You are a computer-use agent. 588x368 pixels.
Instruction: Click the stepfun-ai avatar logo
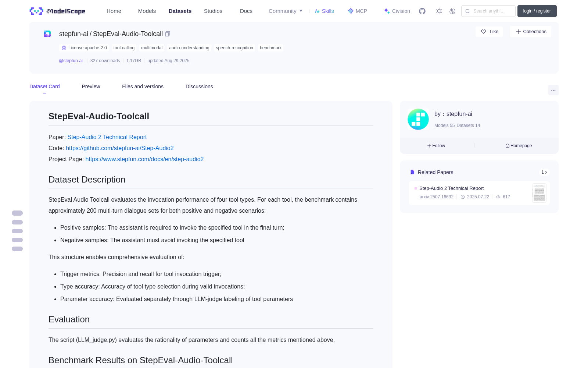(x=418, y=119)
